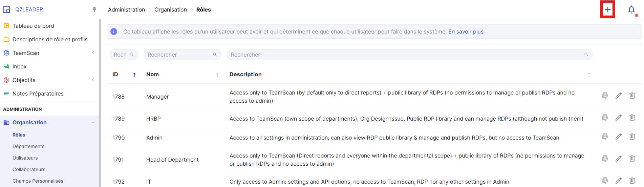Click the Description search field

pos(406,55)
